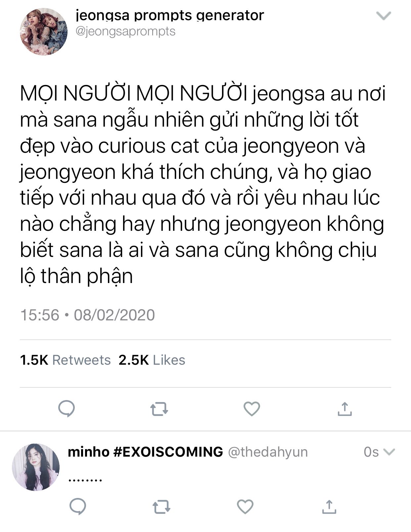Share the jeongsa prompts generator tweet

[344, 409]
